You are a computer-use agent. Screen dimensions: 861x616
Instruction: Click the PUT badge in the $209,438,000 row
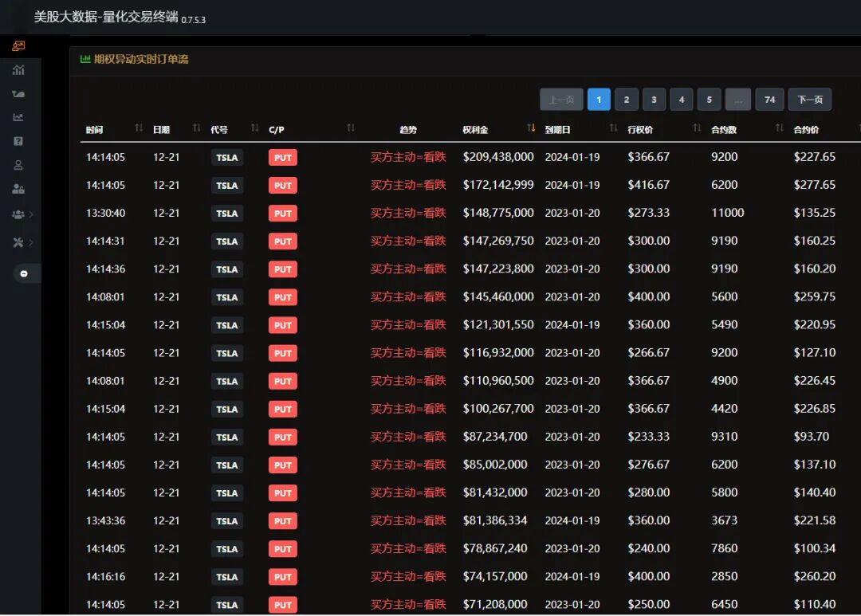click(x=283, y=158)
